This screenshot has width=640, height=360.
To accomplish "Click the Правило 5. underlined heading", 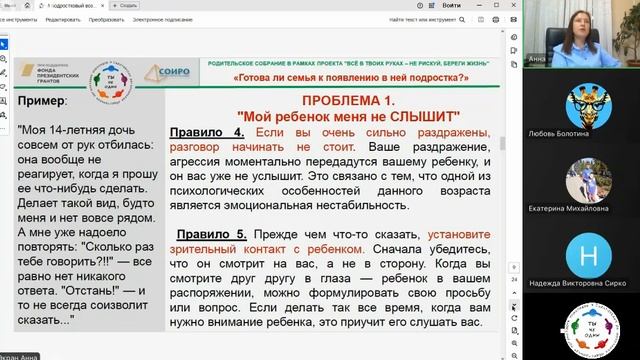I will 211,235.
